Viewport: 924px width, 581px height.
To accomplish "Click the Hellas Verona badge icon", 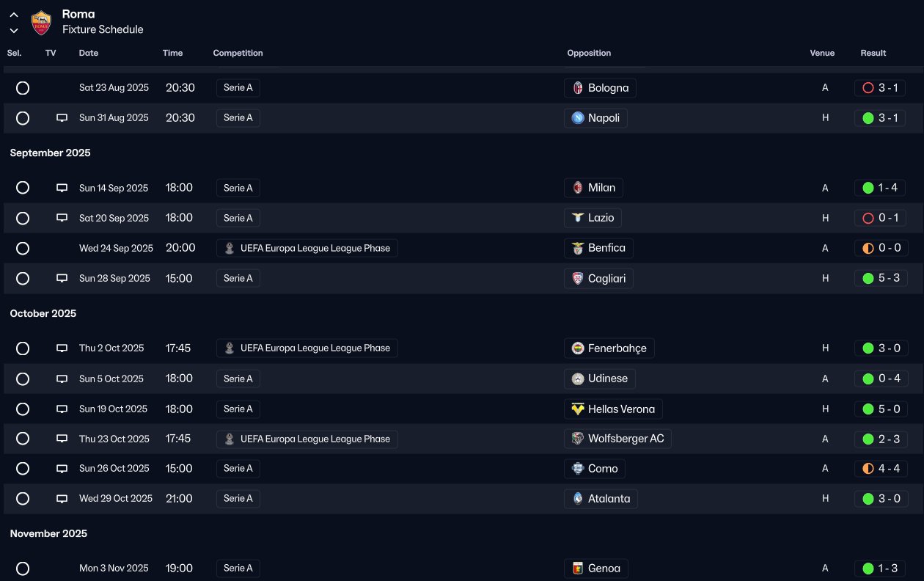I will point(578,409).
